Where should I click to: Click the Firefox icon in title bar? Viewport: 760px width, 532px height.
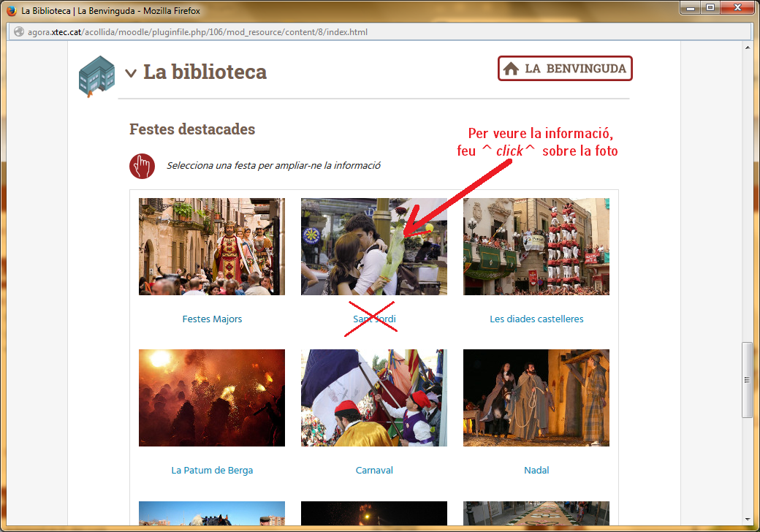11,11
